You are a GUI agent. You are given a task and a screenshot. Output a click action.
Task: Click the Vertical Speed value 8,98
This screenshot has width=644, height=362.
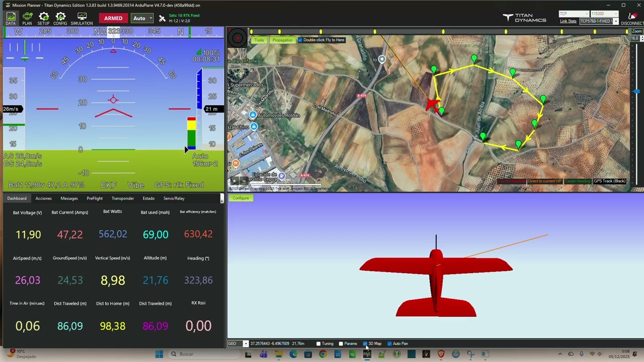pos(113,280)
